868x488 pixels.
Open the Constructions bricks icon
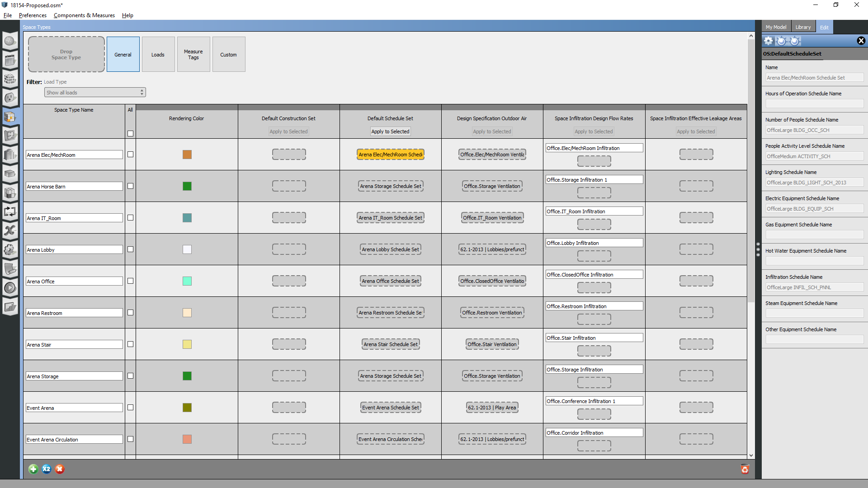click(x=10, y=79)
